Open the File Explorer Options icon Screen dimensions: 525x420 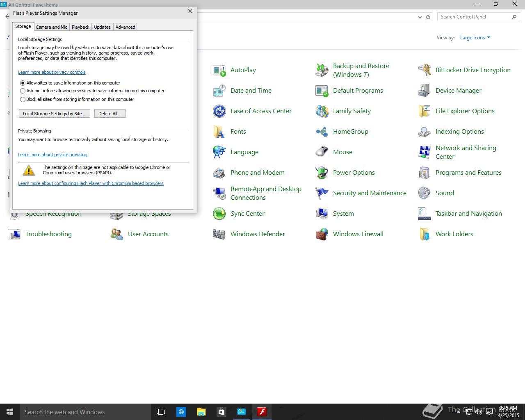[425, 111]
